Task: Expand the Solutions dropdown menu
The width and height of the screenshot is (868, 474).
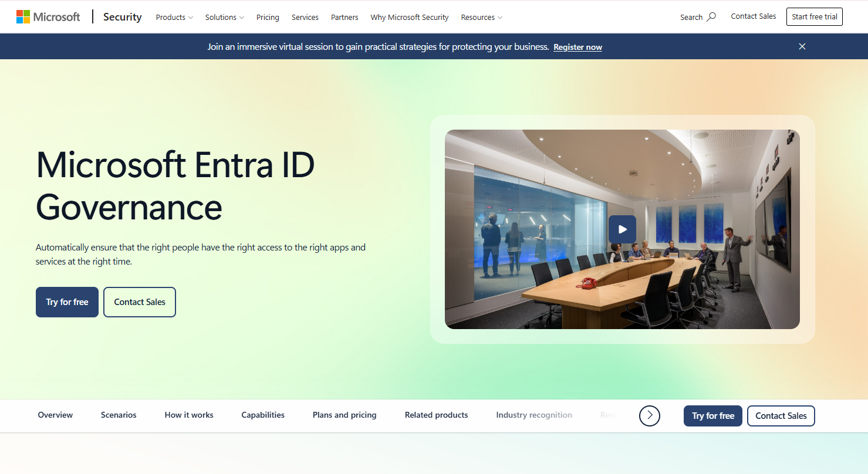Action: pos(225,18)
